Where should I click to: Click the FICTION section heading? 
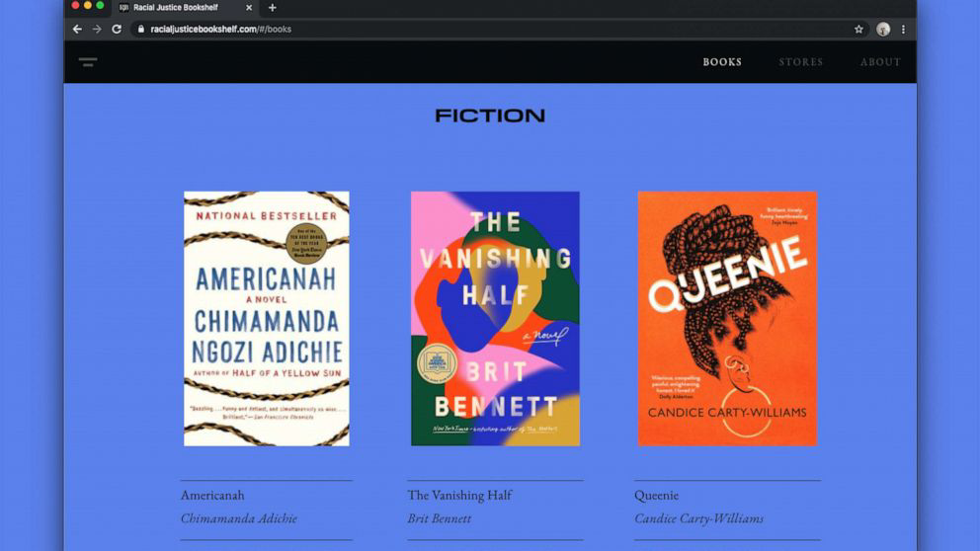pos(490,116)
